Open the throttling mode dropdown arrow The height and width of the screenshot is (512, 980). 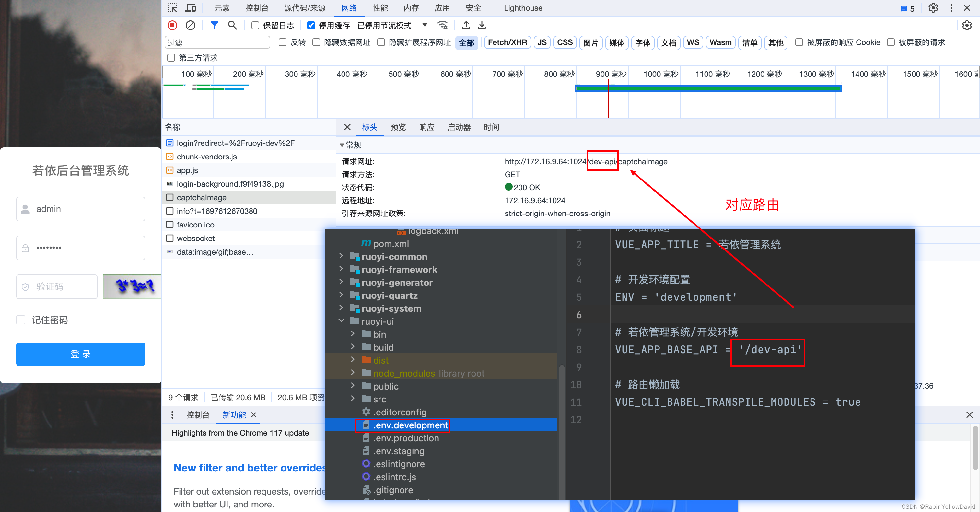coord(425,25)
